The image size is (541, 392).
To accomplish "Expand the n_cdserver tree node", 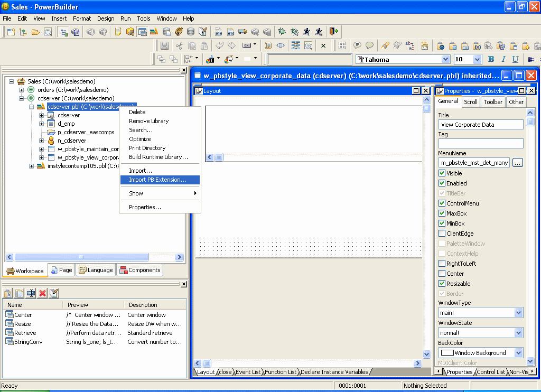I will [x=41, y=141].
